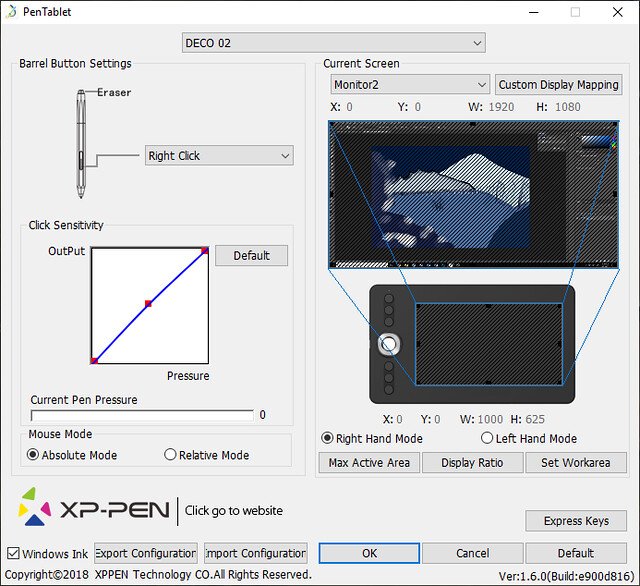Click the Custom Display Mapping button

tap(558, 85)
